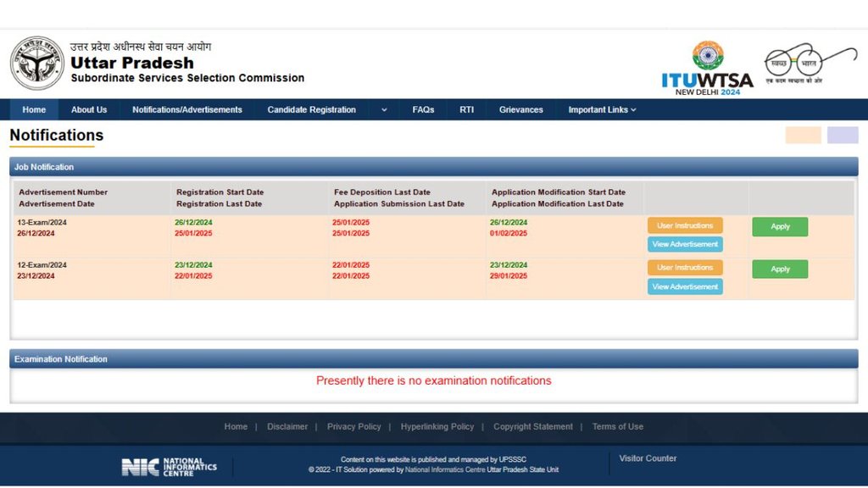The width and height of the screenshot is (868, 488).
Task: Click Apply for advertisement 12-Exam/2024
Action: pos(780,269)
